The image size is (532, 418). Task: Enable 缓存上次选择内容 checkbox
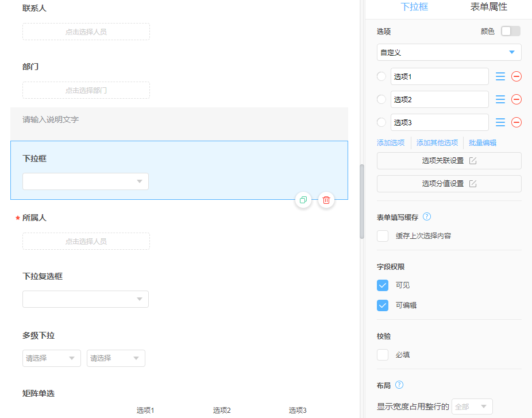click(x=383, y=236)
